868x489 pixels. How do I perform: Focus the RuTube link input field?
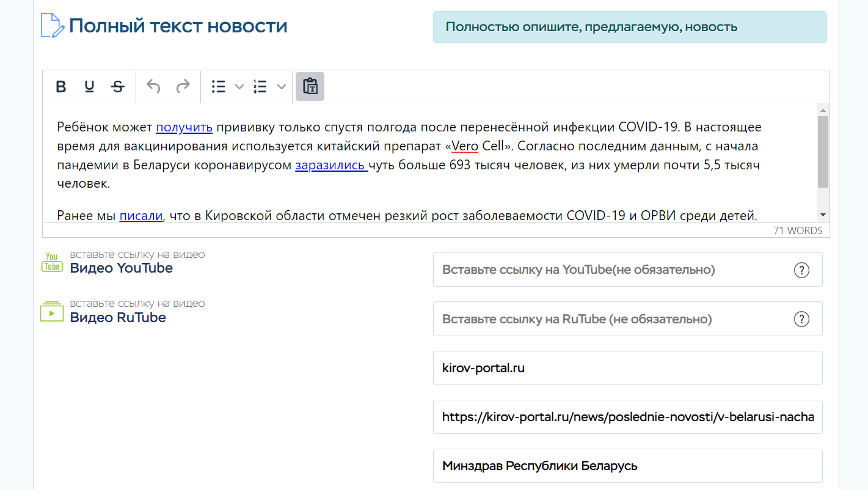[611, 319]
